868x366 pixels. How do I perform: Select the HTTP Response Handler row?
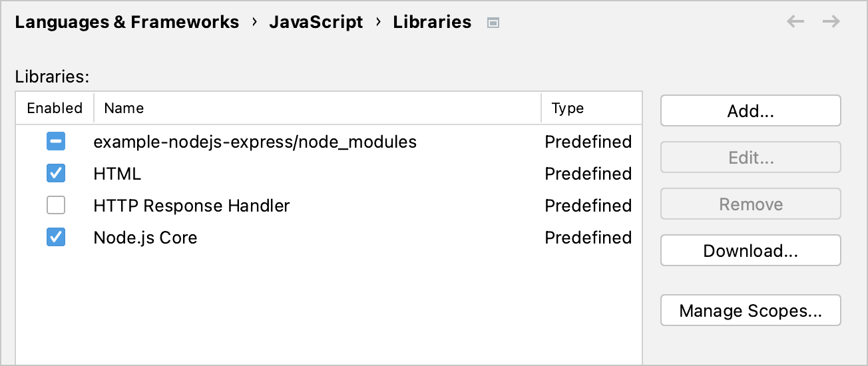(329, 206)
